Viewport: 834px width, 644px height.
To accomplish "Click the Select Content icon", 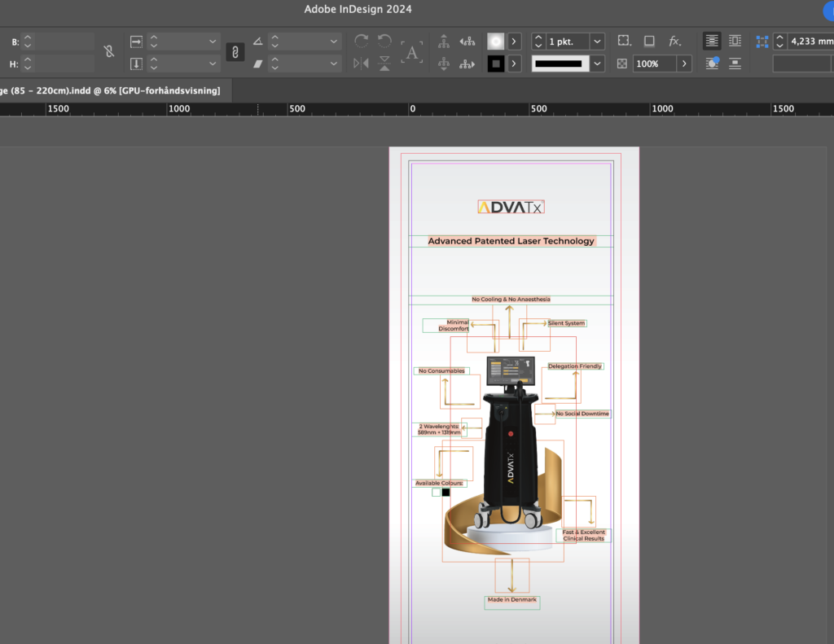I will [444, 64].
